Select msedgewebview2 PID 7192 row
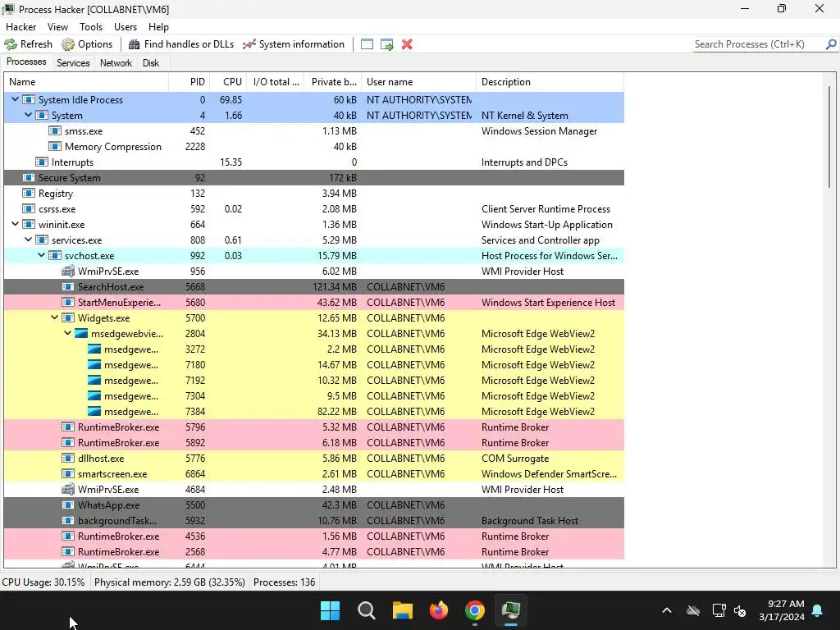The image size is (840, 630). tap(314, 381)
